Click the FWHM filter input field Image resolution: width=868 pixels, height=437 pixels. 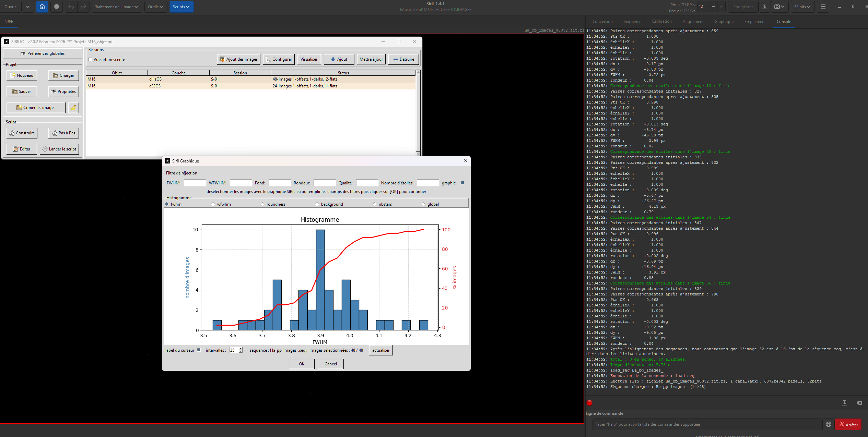pyautogui.click(x=195, y=183)
